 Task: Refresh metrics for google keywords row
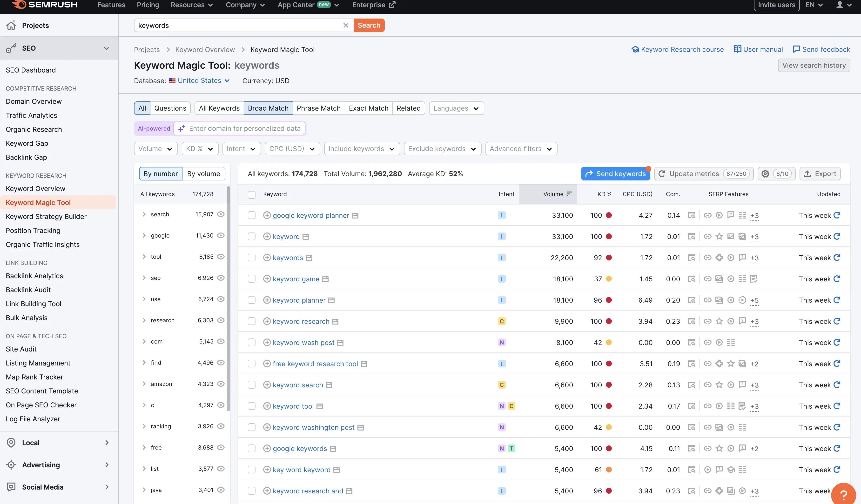837,448
